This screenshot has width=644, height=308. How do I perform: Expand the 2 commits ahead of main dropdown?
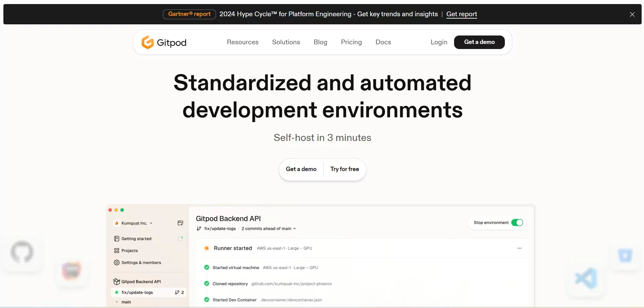tap(269, 229)
